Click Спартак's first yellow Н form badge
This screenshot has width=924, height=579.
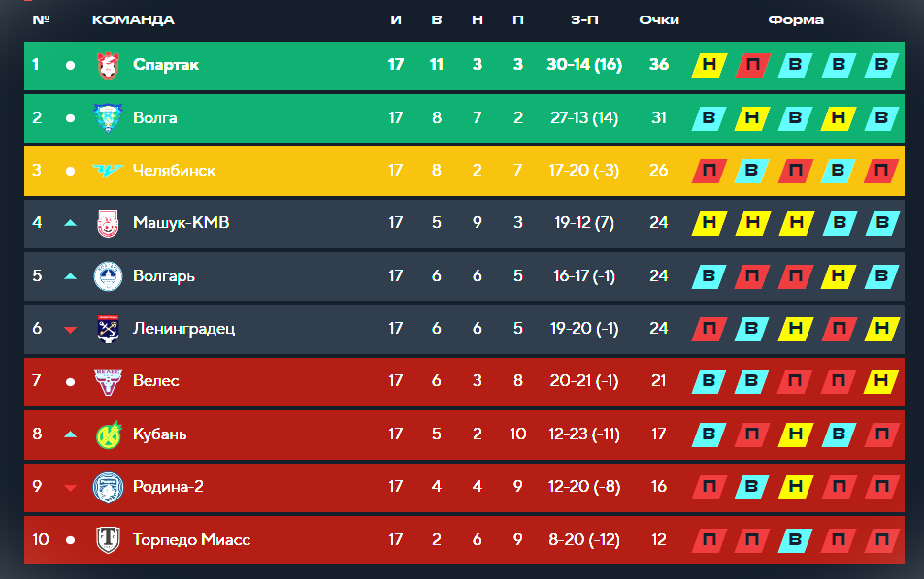tap(709, 65)
